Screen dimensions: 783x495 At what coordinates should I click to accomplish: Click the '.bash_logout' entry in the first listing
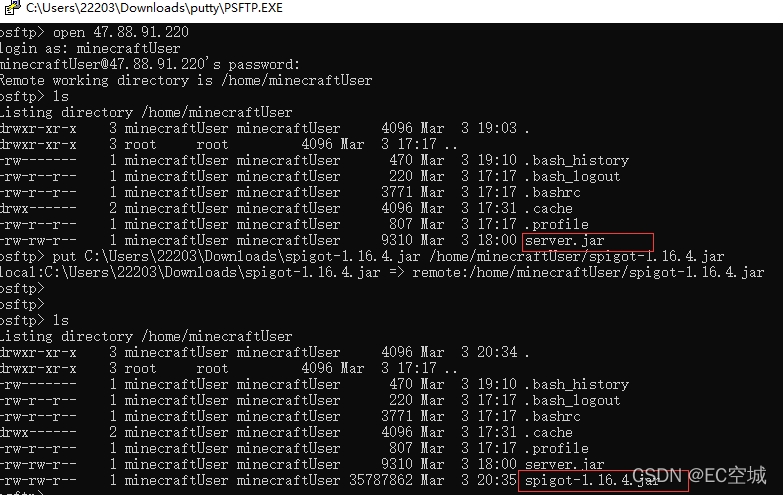point(572,176)
